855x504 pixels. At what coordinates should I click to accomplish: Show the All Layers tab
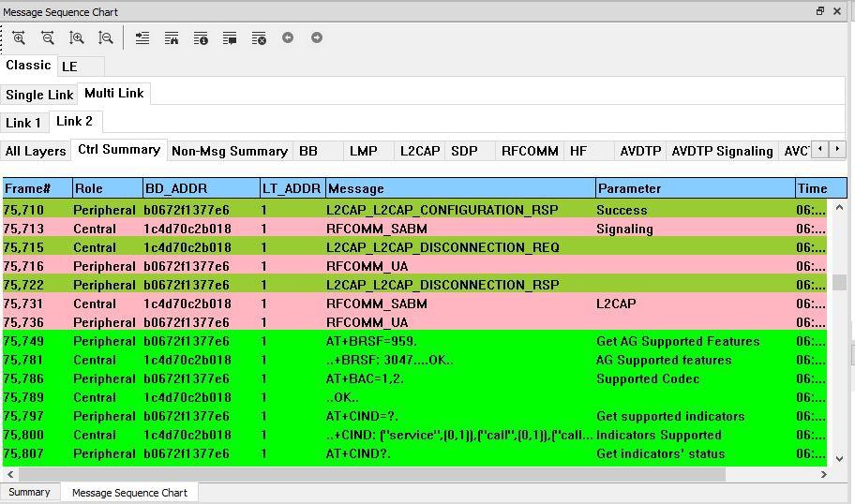coord(36,151)
